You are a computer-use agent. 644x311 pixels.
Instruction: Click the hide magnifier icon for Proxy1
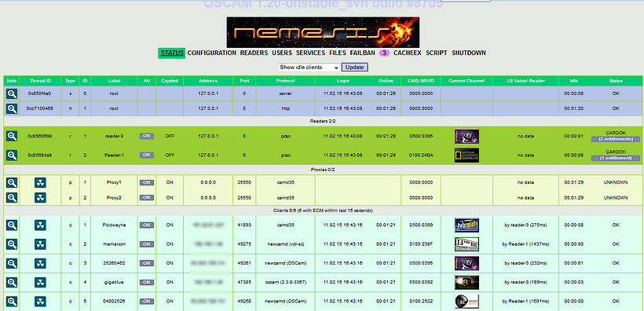(x=12, y=183)
